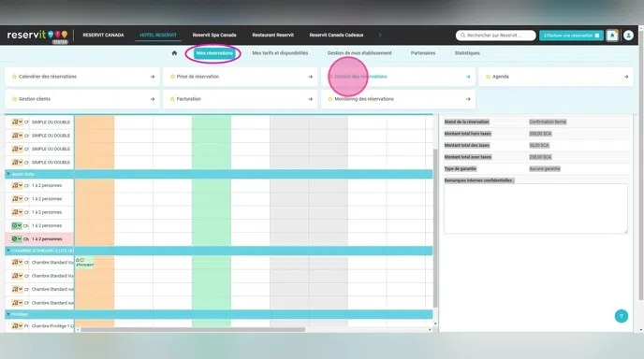Click the calendar vertical scrollbar thumb

click(x=435, y=228)
